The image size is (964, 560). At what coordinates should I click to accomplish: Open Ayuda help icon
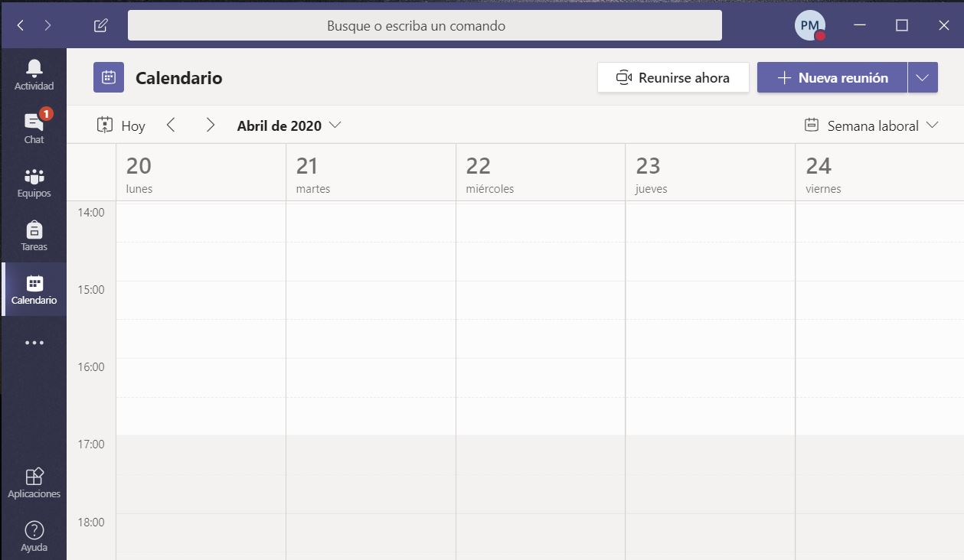[x=34, y=536]
